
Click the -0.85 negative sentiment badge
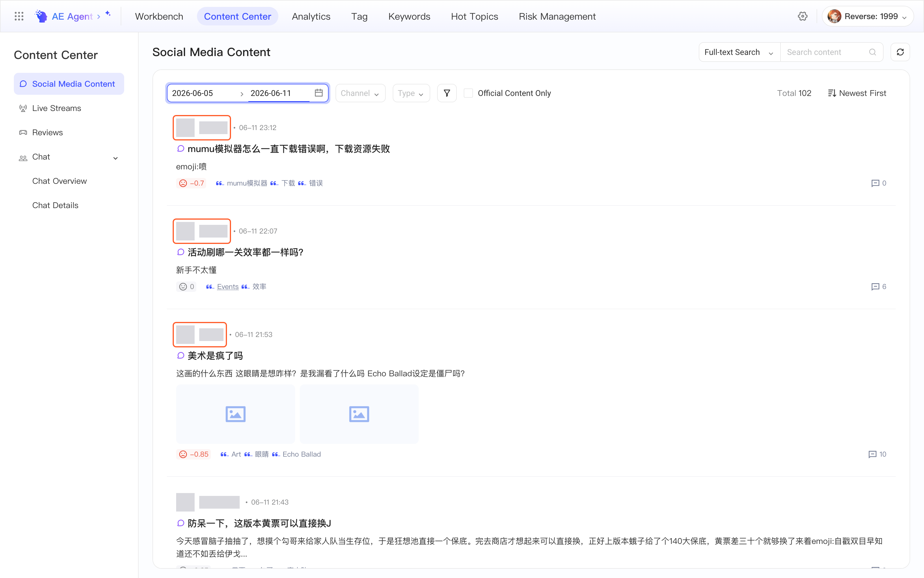coord(193,454)
